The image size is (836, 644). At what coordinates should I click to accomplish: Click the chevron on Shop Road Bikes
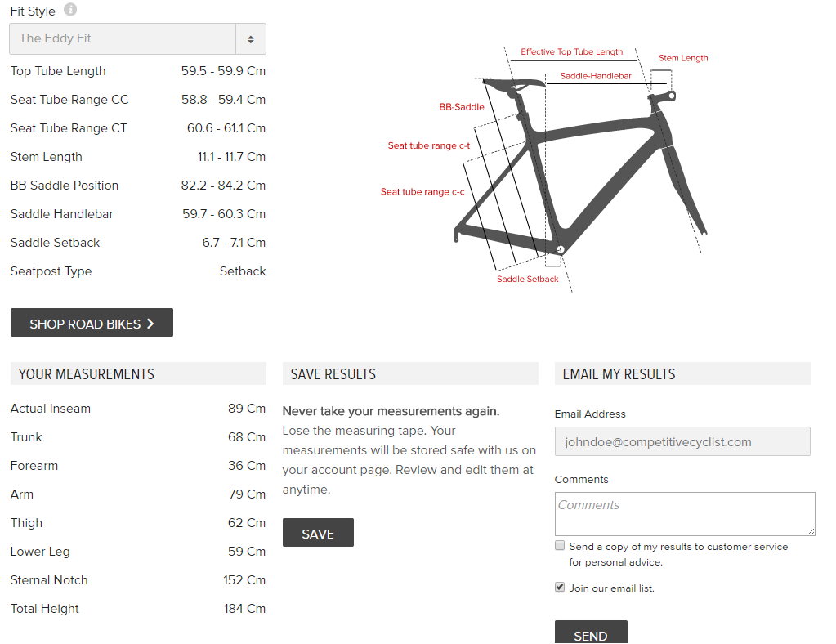pyautogui.click(x=150, y=324)
